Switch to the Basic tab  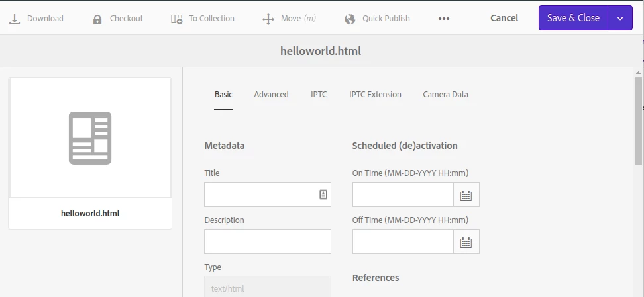coord(223,95)
